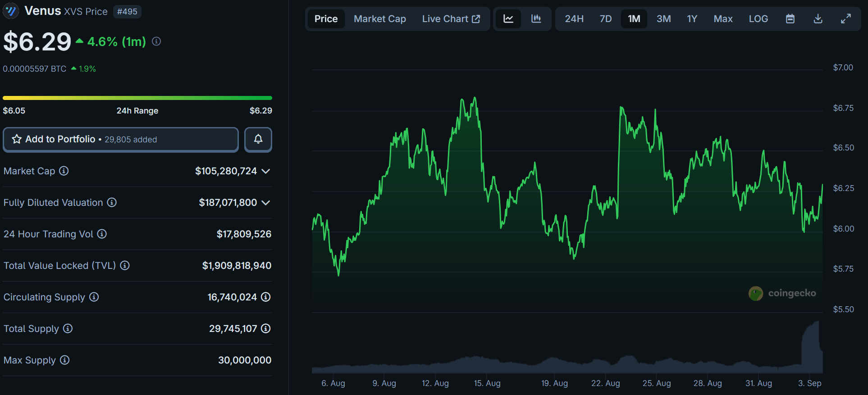
Task: Click the $17,809,526 trading volume value
Action: (244, 234)
